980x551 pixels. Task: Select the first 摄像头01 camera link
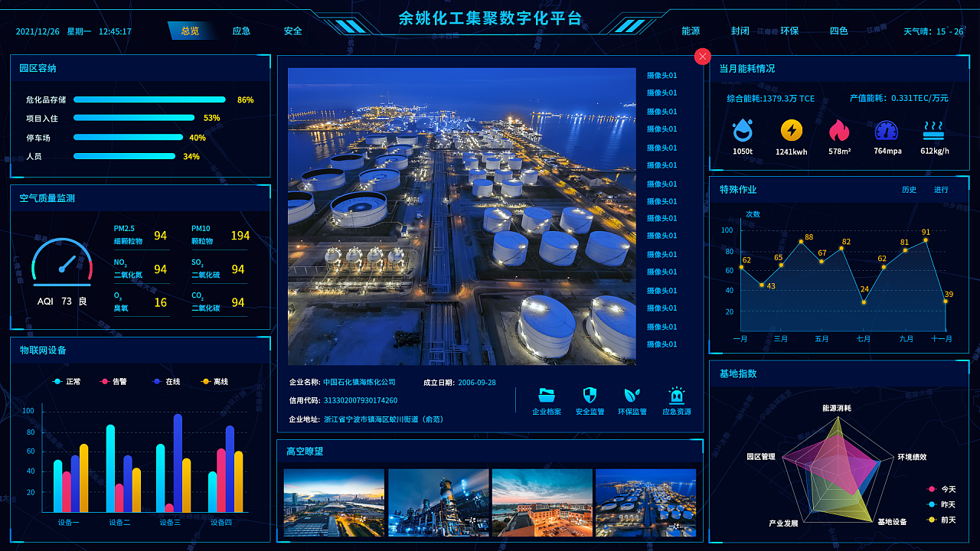click(x=661, y=76)
